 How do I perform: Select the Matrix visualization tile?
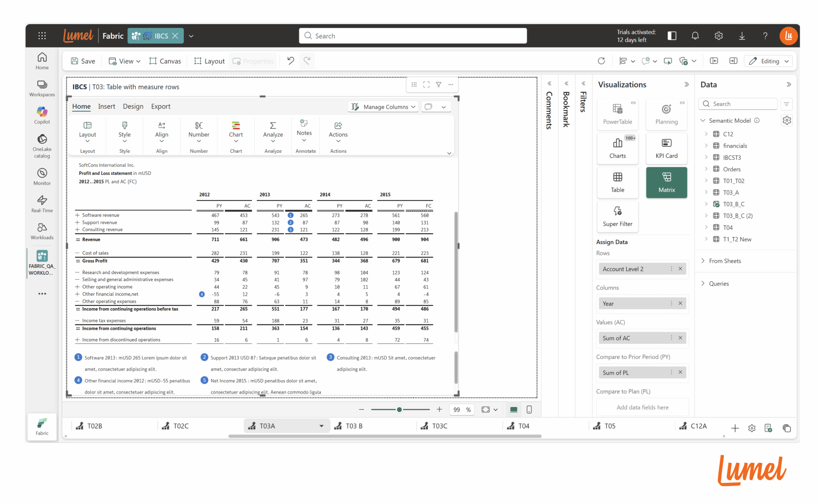pyautogui.click(x=666, y=182)
